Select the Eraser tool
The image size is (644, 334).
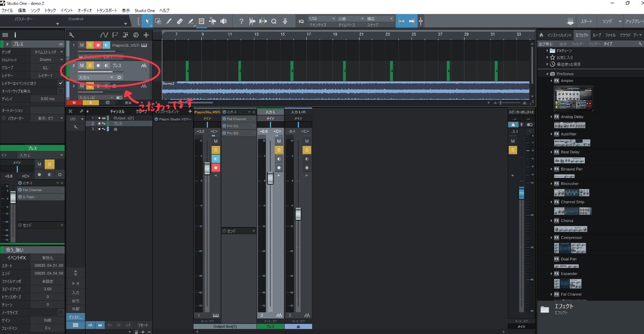click(x=180, y=21)
